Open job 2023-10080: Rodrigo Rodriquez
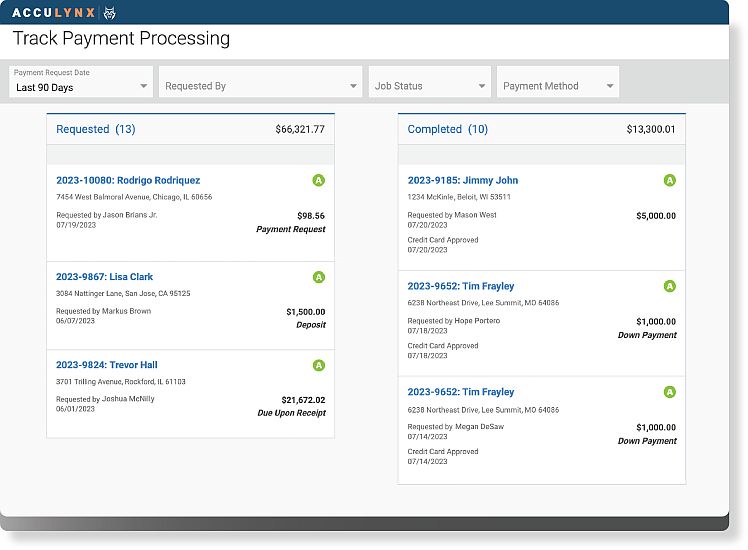The width and height of the screenshot is (748, 550). 128,181
